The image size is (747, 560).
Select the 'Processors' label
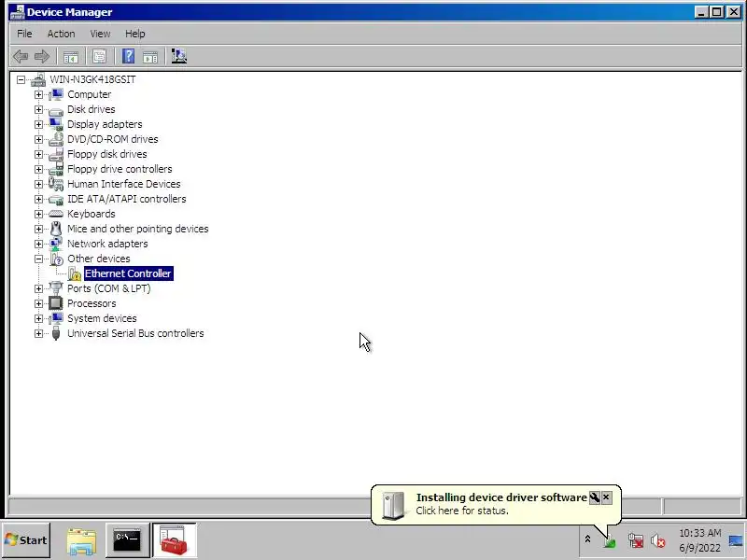[92, 303]
